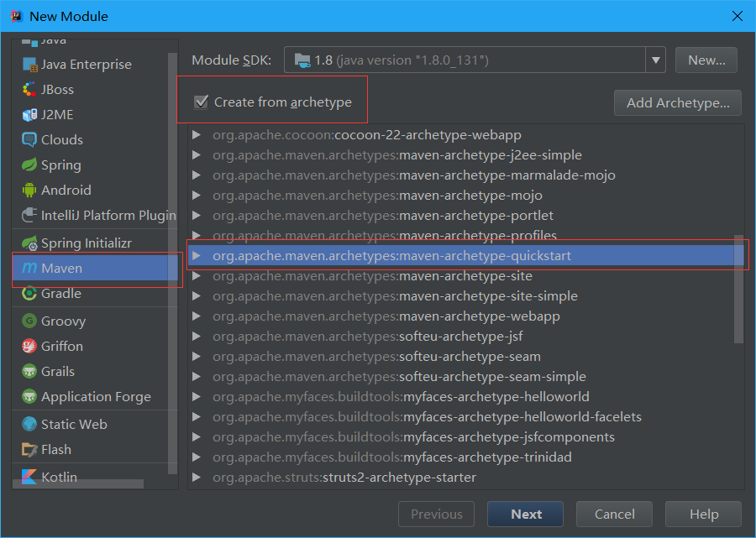Click the Griffon red icon

pos(29,346)
